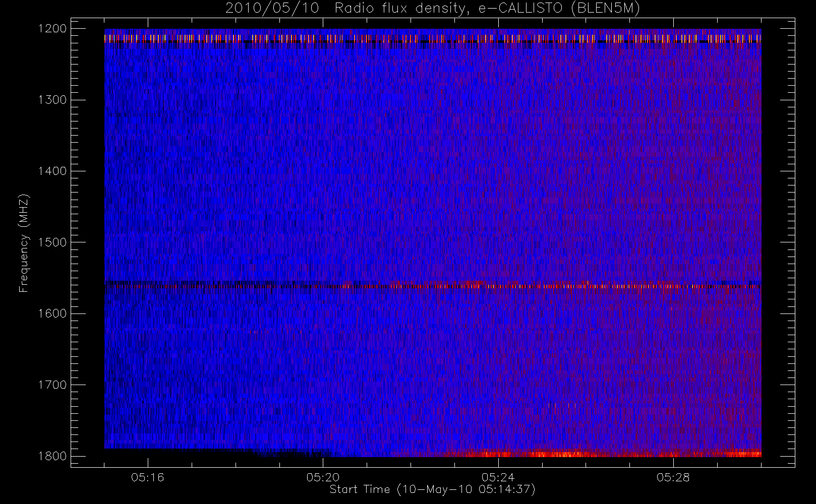Select the 1800 frequency tick label
The width and height of the screenshot is (816, 504).
52,456
